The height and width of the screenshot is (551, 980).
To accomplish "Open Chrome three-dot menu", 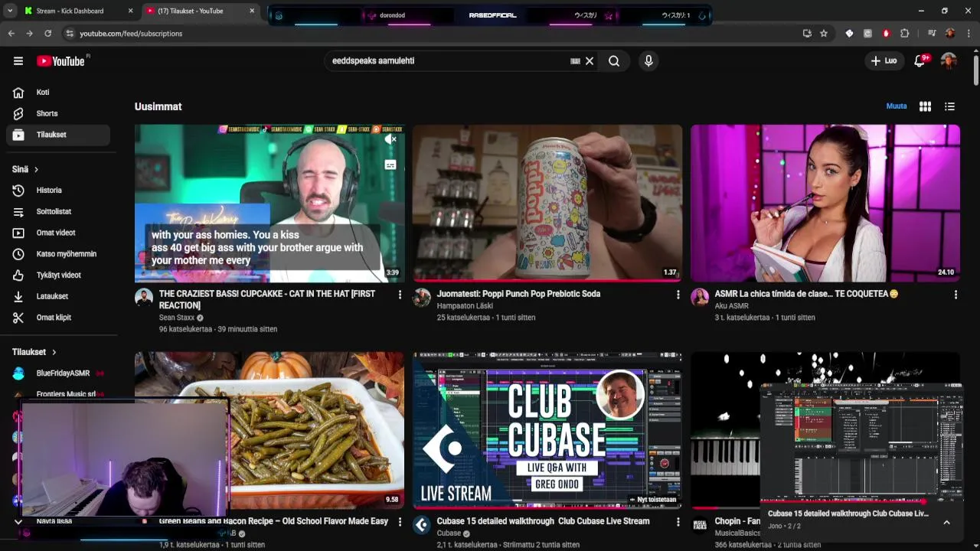I will (x=969, y=34).
